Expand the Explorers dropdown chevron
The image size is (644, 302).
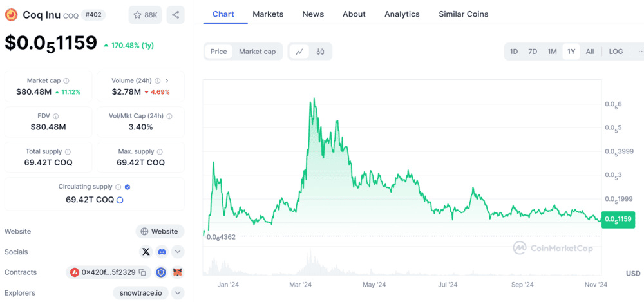(x=178, y=293)
